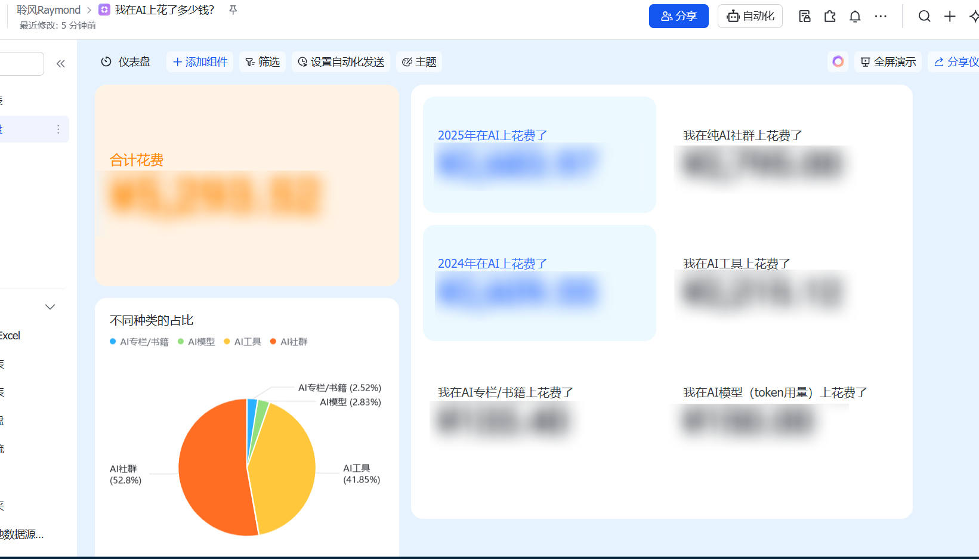The image size is (979, 560).
Task: Expand the sidebar chevron-down section
Action: pos(50,307)
